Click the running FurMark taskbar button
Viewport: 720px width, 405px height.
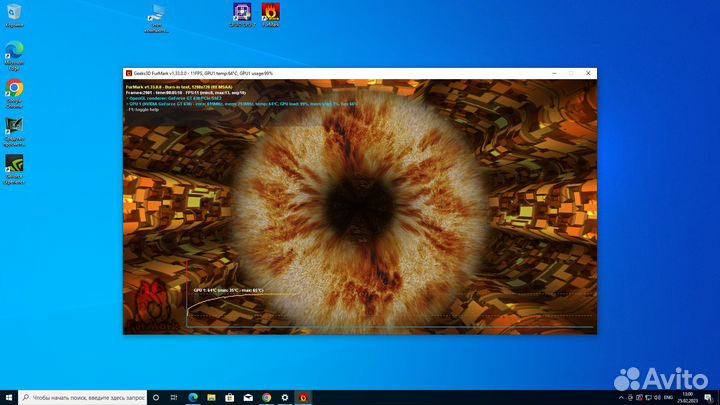tap(302, 397)
